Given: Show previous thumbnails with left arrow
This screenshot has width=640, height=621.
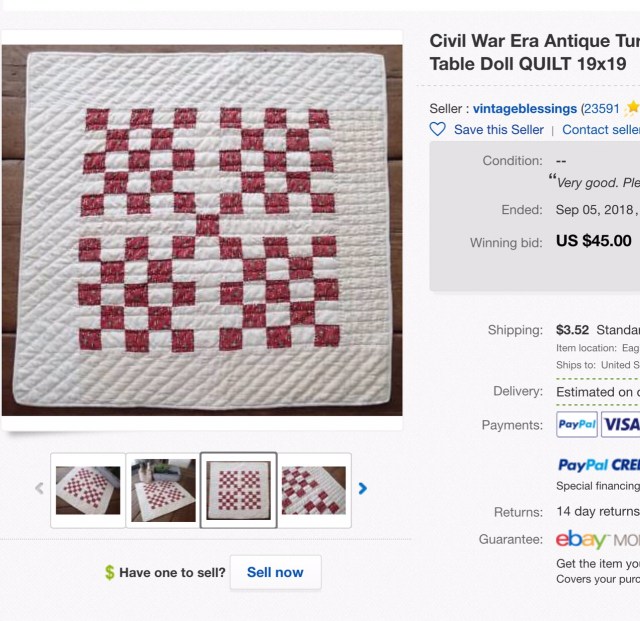Looking at the screenshot, I should (x=40, y=489).
